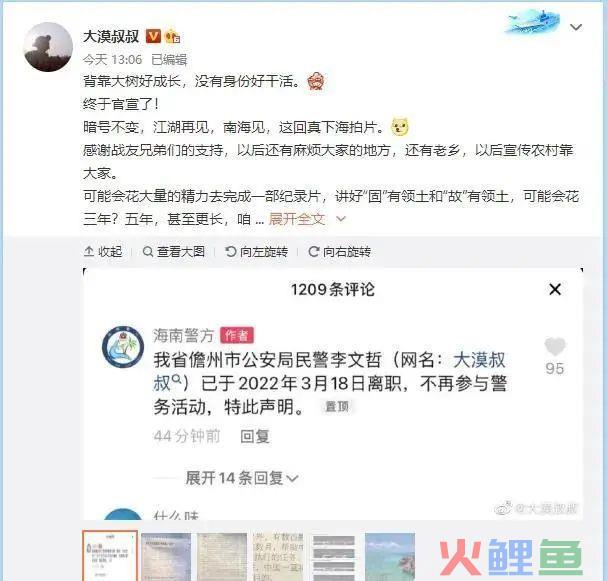This screenshot has width=607, height=581.
Task: Click the 海南警方 avatar icon
Action: point(123,347)
